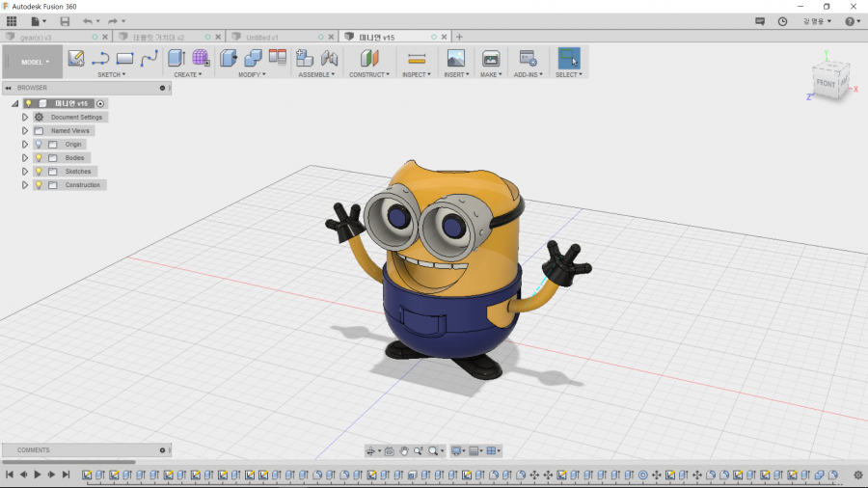868x488 pixels.
Task: Toggle visibility of Origin folder
Action: 39,145
